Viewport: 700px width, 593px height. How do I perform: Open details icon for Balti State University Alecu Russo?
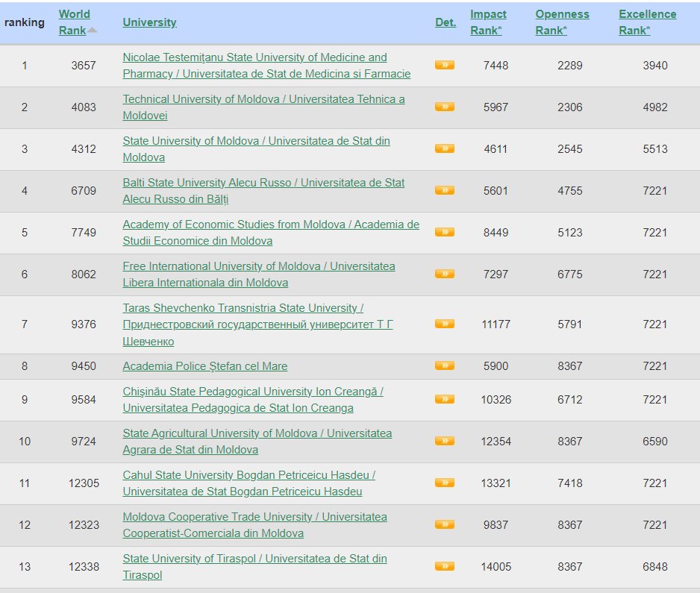(x=445, y=190)
